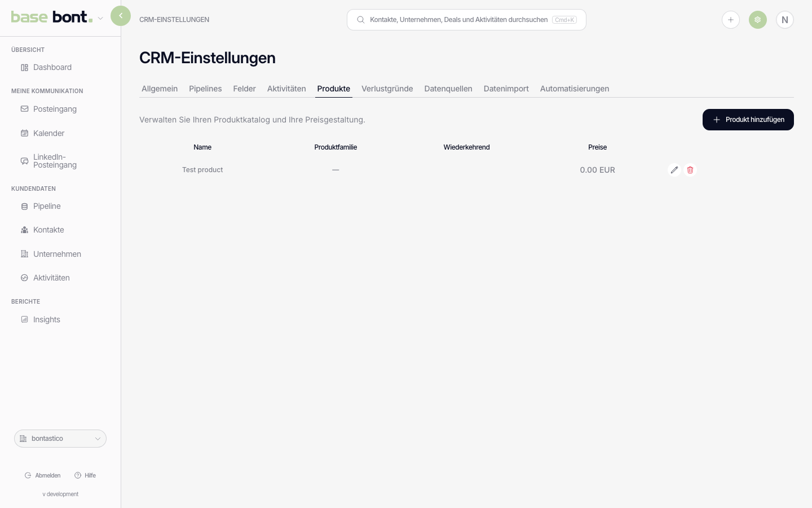Click the Wiederkehrend column header
Image resolution: width=812 pixels, height=508 pixels.
click(x=466, y=147)
